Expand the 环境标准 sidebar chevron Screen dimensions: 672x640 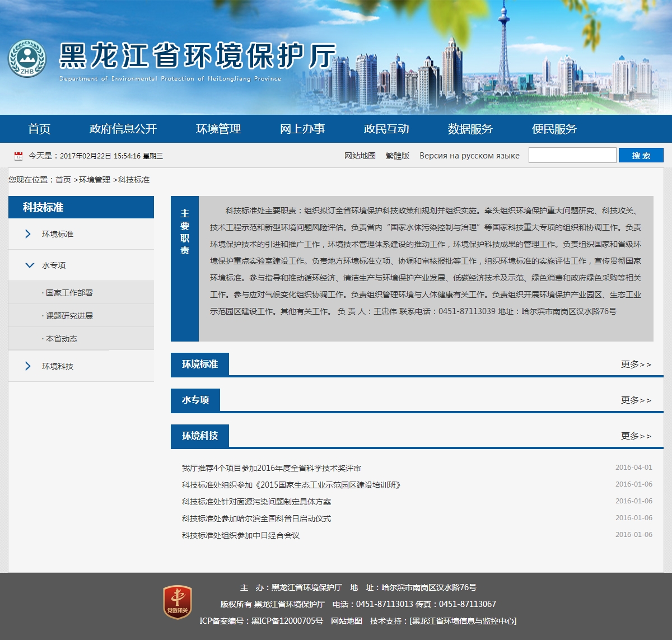point(28,234)
